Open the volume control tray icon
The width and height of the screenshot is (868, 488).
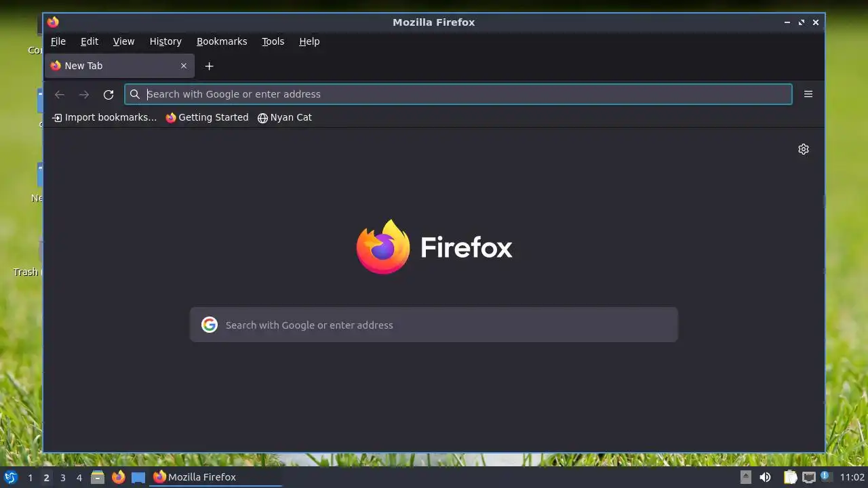pos(765,477)
